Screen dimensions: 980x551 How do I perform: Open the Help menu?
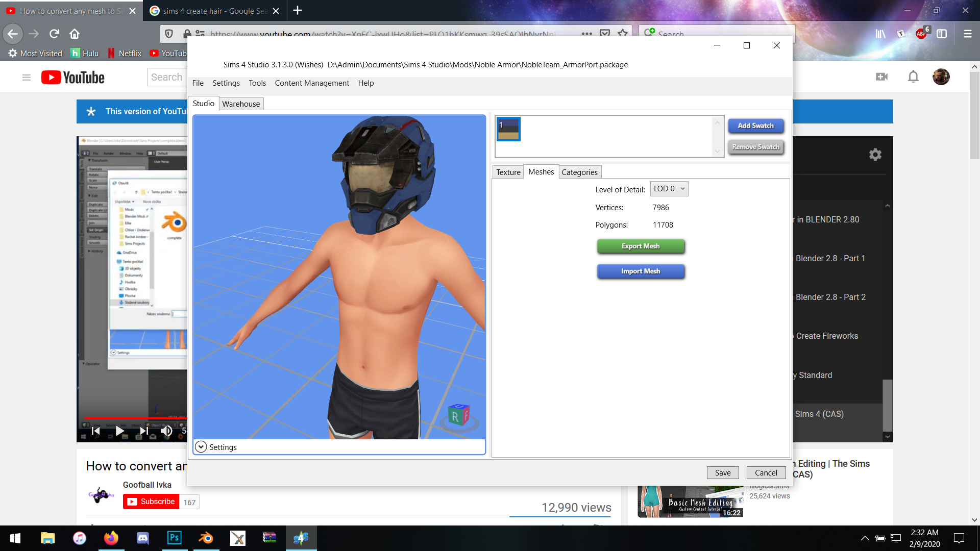(x=366, y=83)
